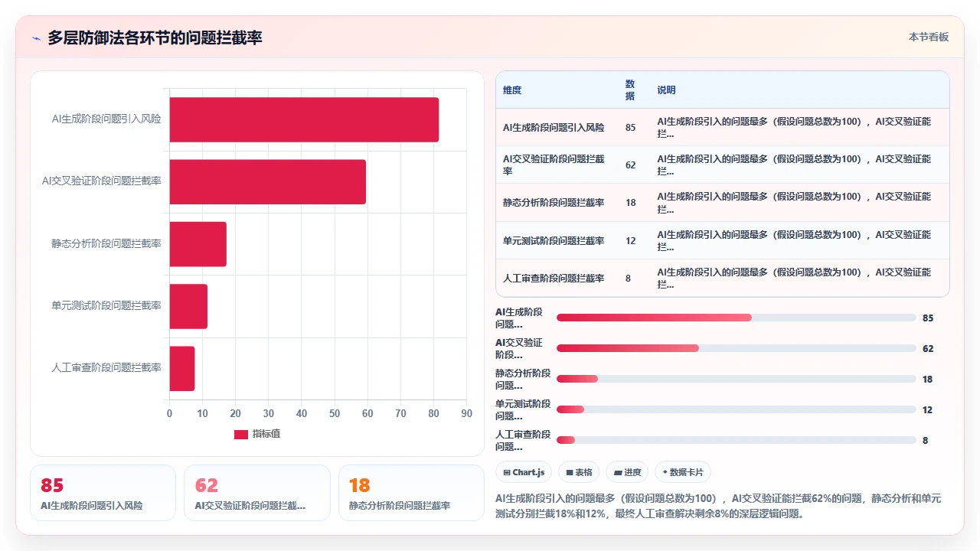Click the x-axis tick label 90
The height and width of the screenshot is (551, 980).
pos(467,414)
